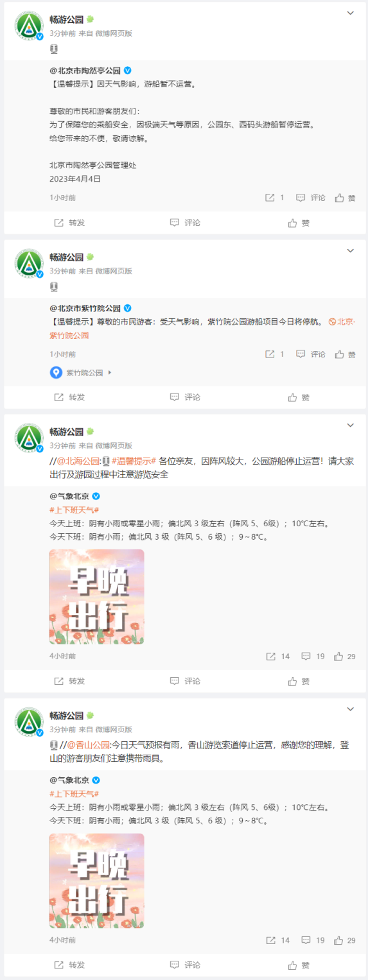Open comments showing 19 on the third post's quote

pos(313,656)
